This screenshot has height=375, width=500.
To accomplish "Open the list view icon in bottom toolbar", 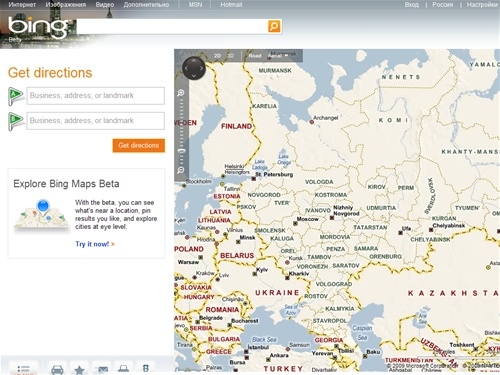I will click(x=23, y=369).
